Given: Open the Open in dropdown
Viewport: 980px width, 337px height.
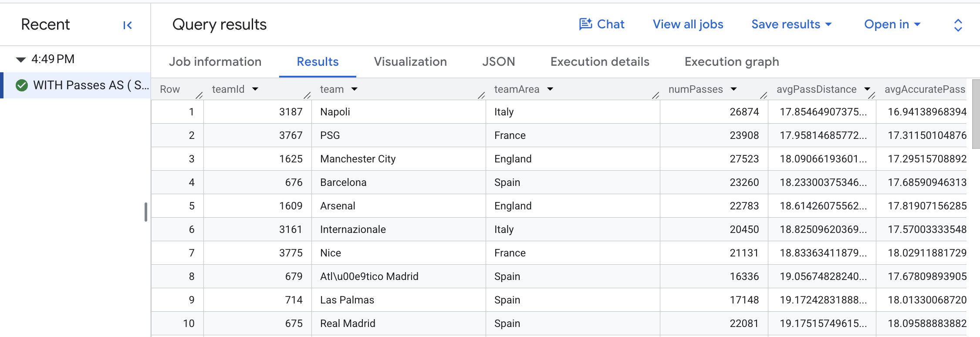Looking at the screenshot, I should 892,24.
